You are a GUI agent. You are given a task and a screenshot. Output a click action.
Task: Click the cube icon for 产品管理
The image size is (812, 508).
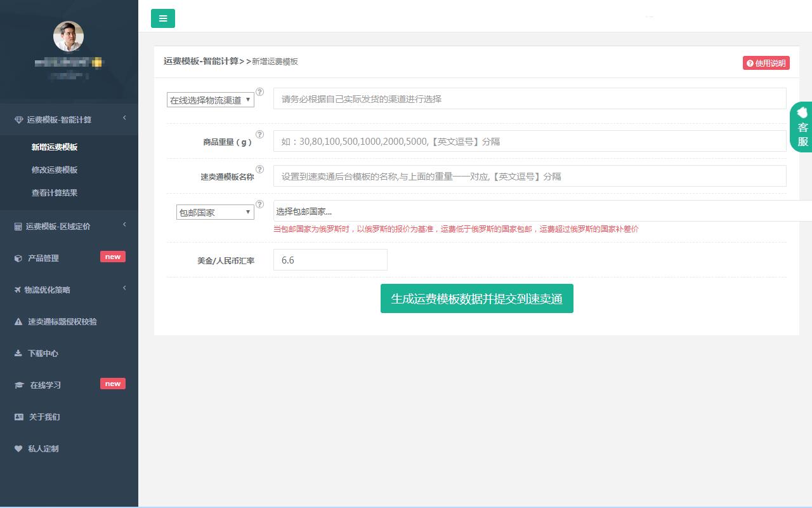(18, 258)
